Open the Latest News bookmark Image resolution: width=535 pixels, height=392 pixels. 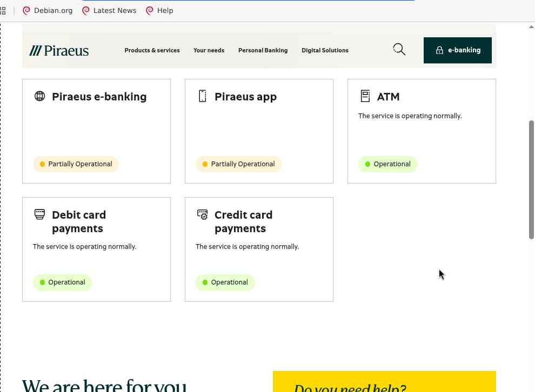109,11
